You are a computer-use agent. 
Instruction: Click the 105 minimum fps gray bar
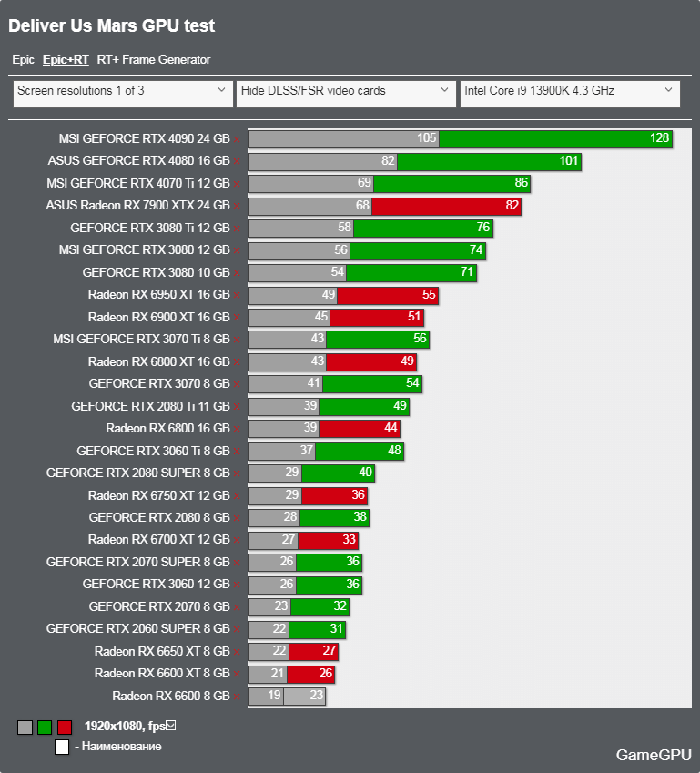click(x=343, y=139)
